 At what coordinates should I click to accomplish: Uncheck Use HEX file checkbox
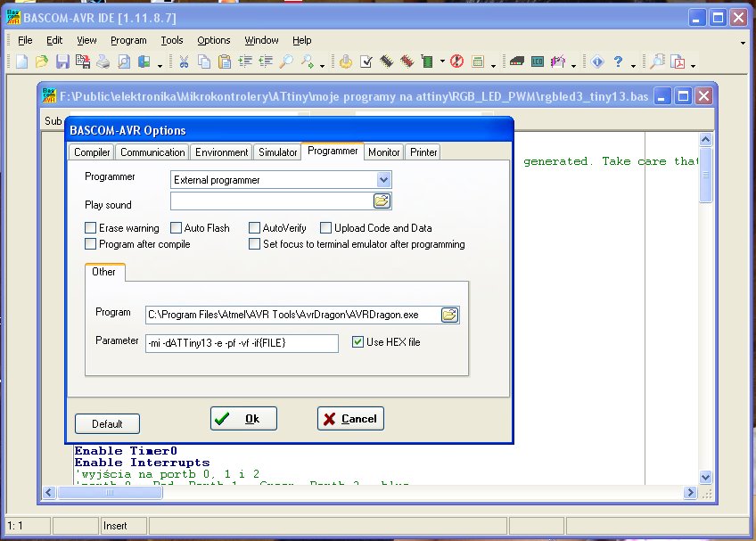pos(357,342)
